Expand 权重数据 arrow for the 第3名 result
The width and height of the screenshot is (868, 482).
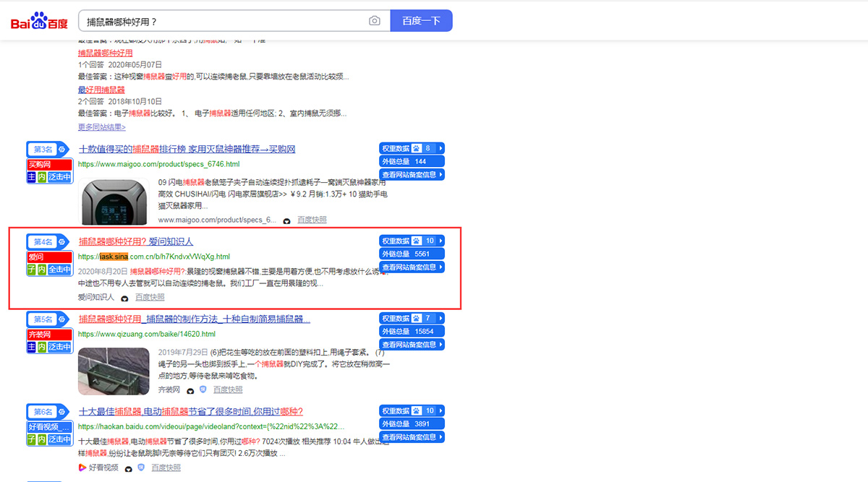(441, 148)
